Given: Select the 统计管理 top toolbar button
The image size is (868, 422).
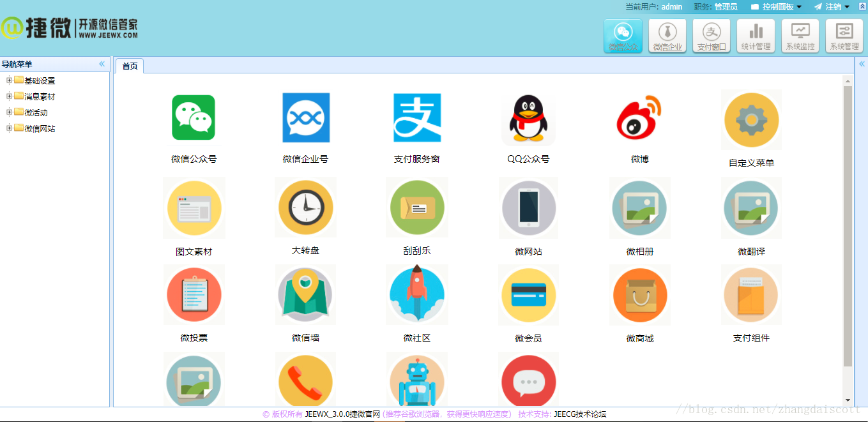Looking at the screenshot, I should pyautogui.click(x=756, y=36).
